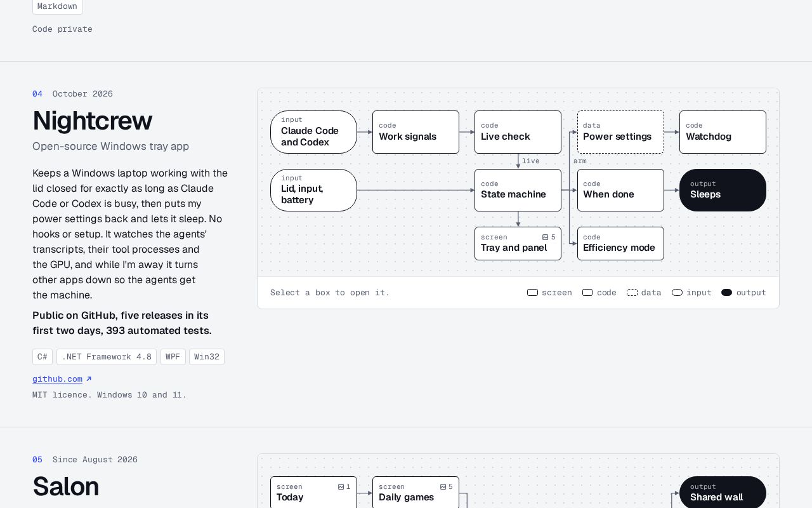Viewport: 812px width, 508px height.
Task: Click the Win32 tag
Action: [207, 357]
